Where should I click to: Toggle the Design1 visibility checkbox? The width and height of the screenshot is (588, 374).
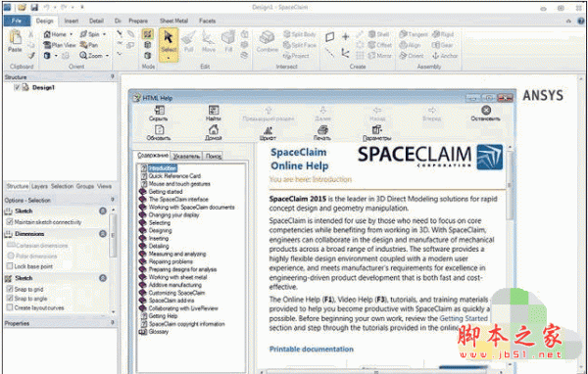[17, 87]
